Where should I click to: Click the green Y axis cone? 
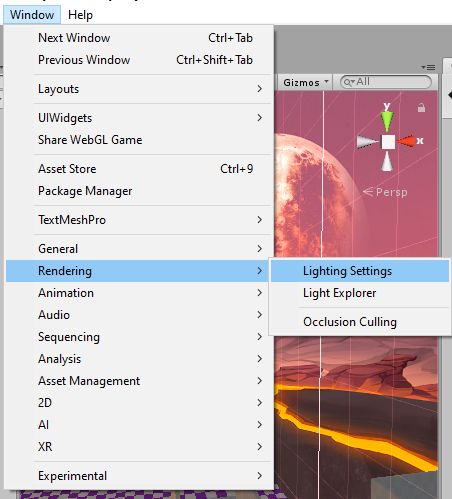tap(387, 121)
